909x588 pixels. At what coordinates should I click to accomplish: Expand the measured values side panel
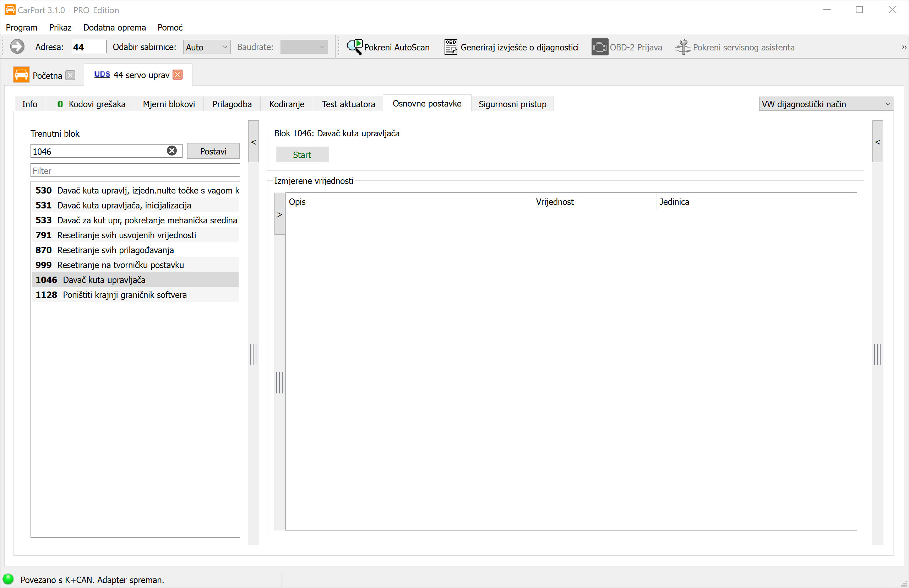[x=279, y=214]
